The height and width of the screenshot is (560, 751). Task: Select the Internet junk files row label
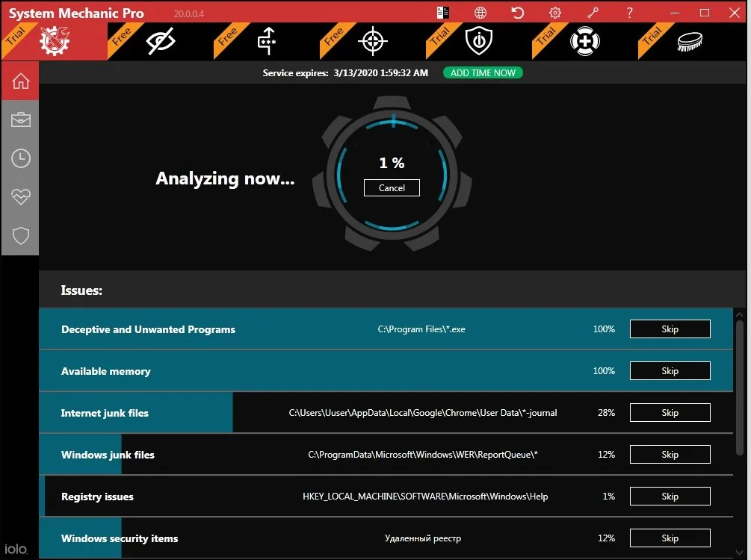(105, 413)
